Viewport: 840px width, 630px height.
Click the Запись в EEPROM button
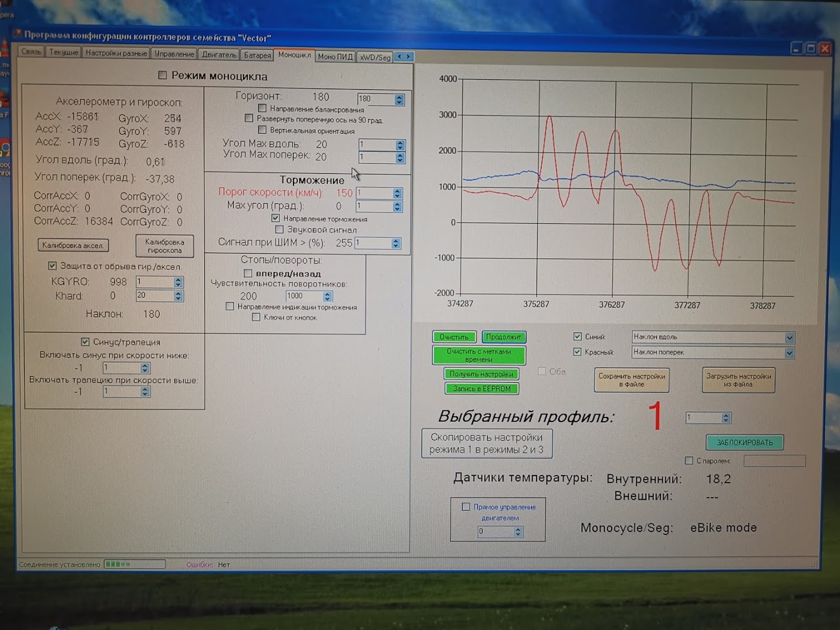(x=481, y=389)
